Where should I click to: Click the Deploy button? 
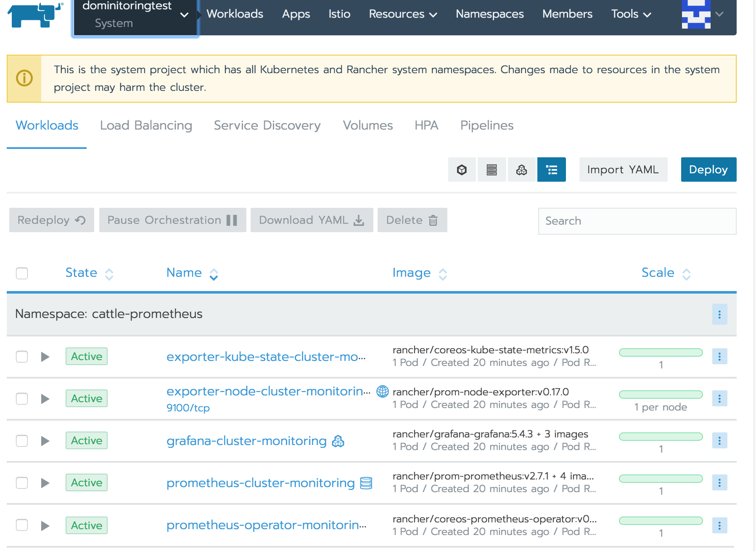708,170
